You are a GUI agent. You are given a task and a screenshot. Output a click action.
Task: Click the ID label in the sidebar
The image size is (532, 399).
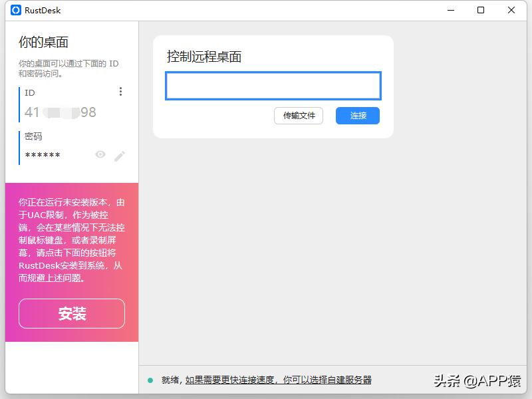point(29,92)
